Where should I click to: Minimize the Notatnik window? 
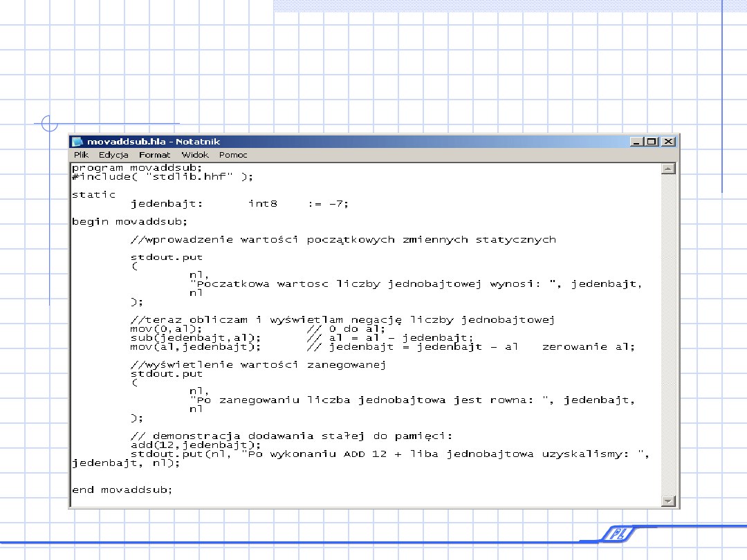[x=636, y=142]
